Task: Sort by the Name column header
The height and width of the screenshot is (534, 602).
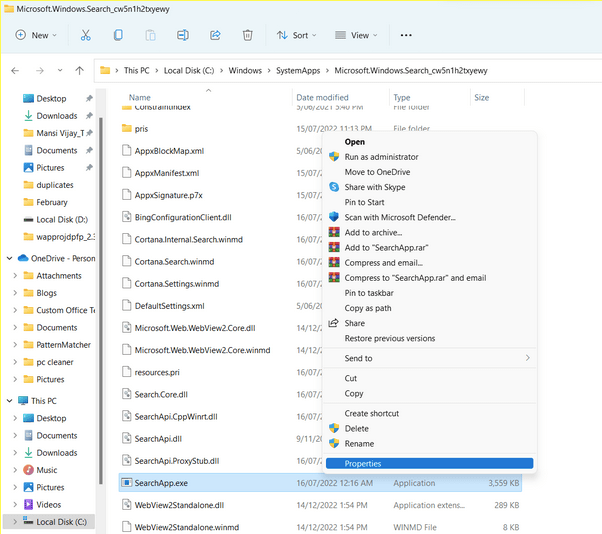Action: pyautogui.click(x=139, y=98)
